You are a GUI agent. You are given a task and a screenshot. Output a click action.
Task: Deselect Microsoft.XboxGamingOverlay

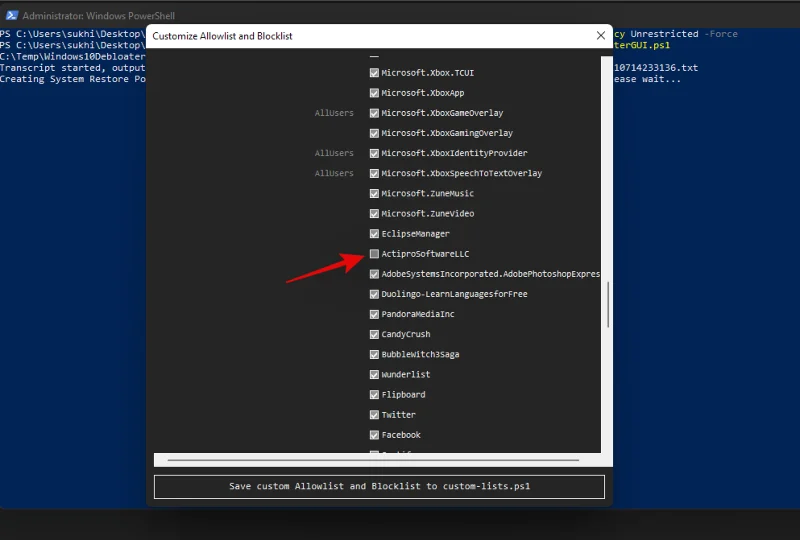click(374, 133)
